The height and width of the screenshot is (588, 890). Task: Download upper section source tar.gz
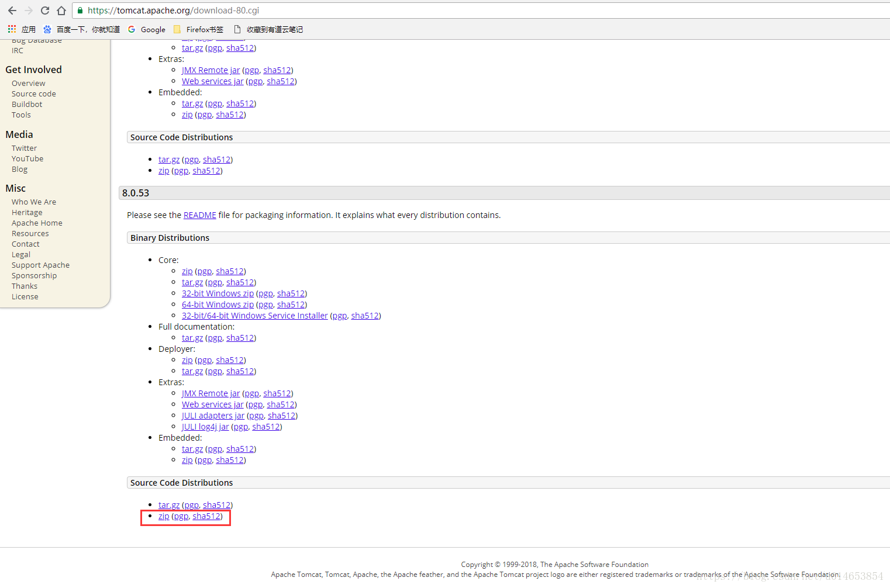point(169,160)
